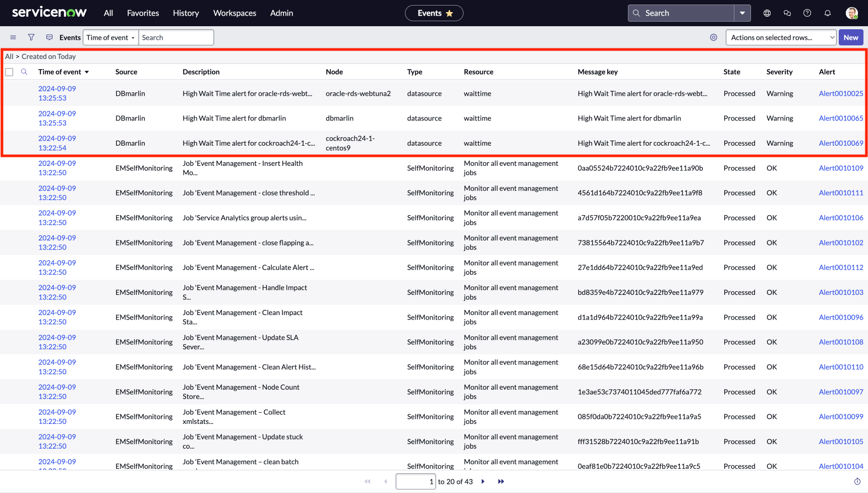Image resolution: width=868 pixels, height=493 pixels.
Task: Click the New button
Action: (851, 37)
